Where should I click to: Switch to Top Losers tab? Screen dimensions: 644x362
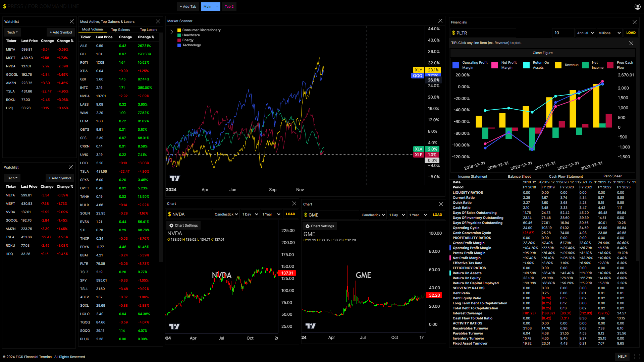(x=149, y=30)
